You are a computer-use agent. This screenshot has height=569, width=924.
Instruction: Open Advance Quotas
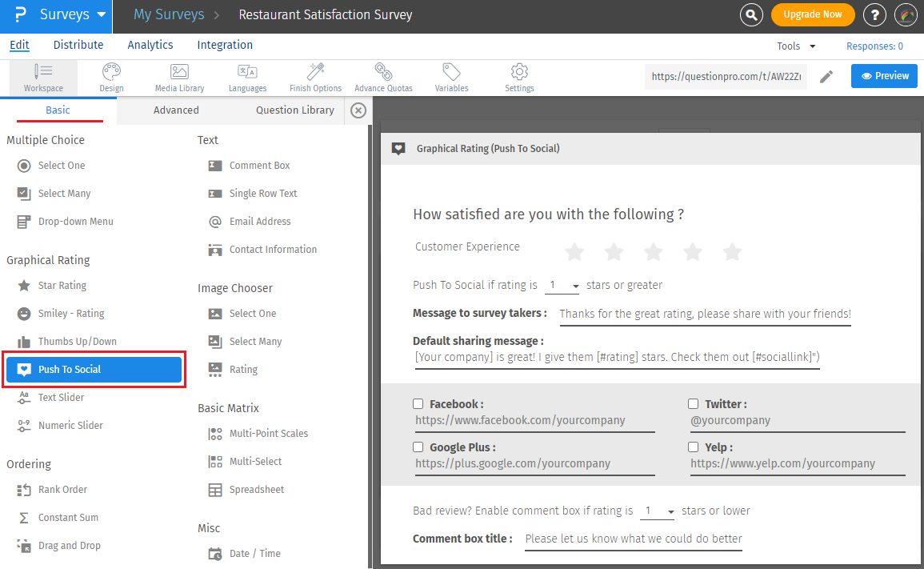coord(383,78)
